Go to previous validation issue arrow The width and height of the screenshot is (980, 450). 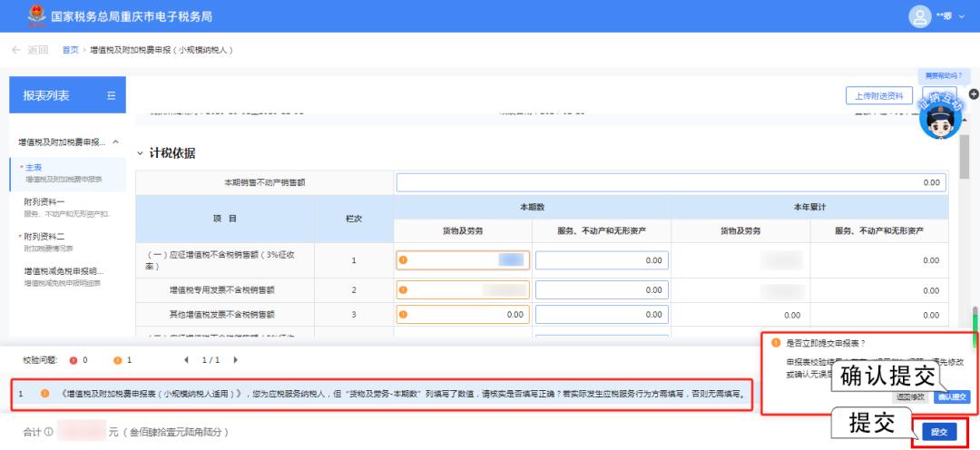(188, 360)
